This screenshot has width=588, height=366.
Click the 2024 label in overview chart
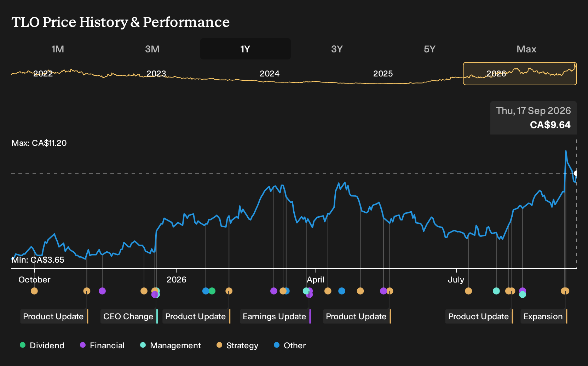pyautogui.click(x=270, y=74)
